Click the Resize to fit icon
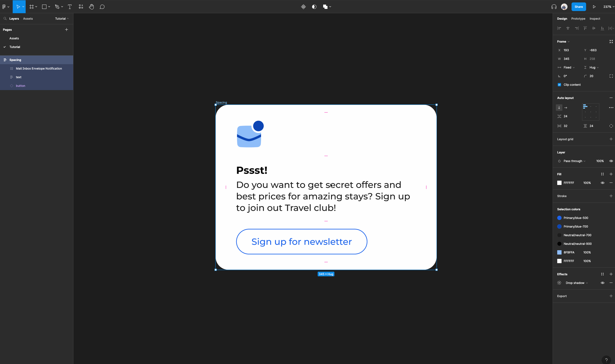The height and width of the screenshot is (364, 615). click(x=611, y=42)
